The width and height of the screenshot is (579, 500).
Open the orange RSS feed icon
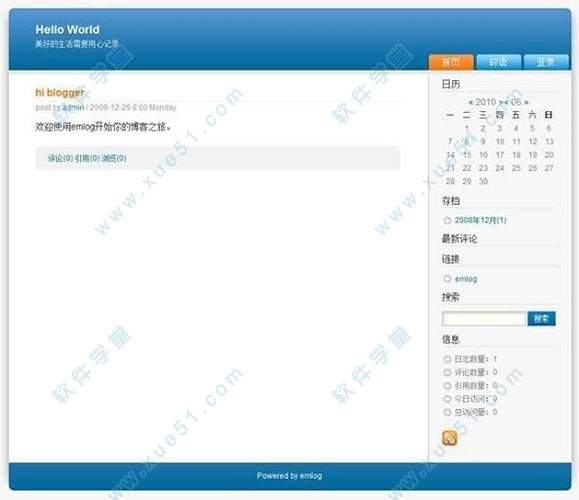pos(449,438)
